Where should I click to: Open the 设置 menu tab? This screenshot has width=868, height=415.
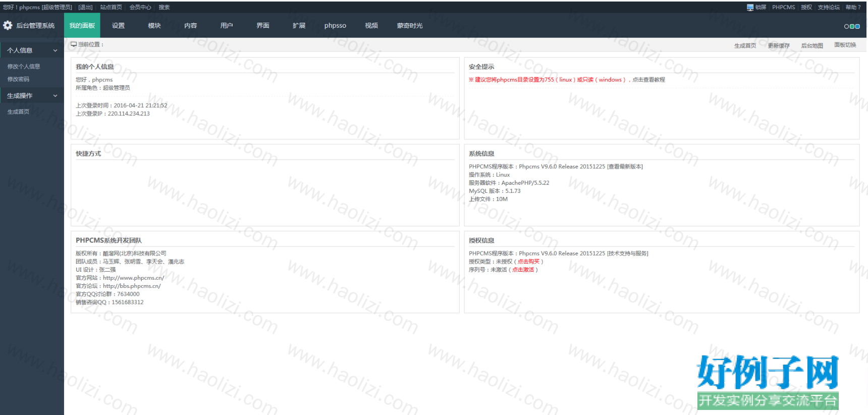[118, 25]
